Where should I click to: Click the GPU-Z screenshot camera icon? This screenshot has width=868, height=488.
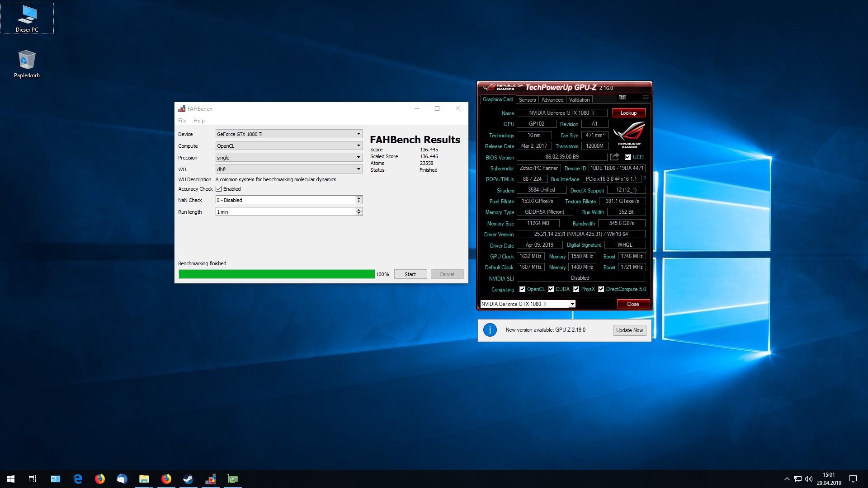coord(623,97)
